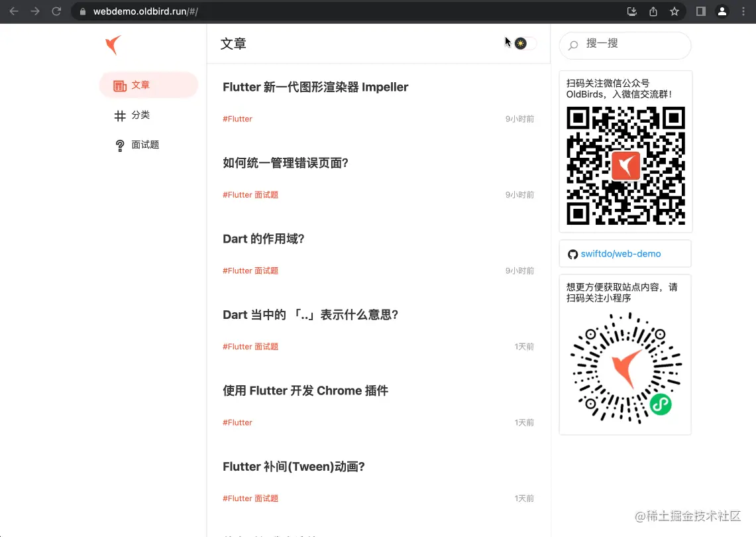The image size is (756, 537).
Task: Click the WeChat official account QR code
Action: 625,166
